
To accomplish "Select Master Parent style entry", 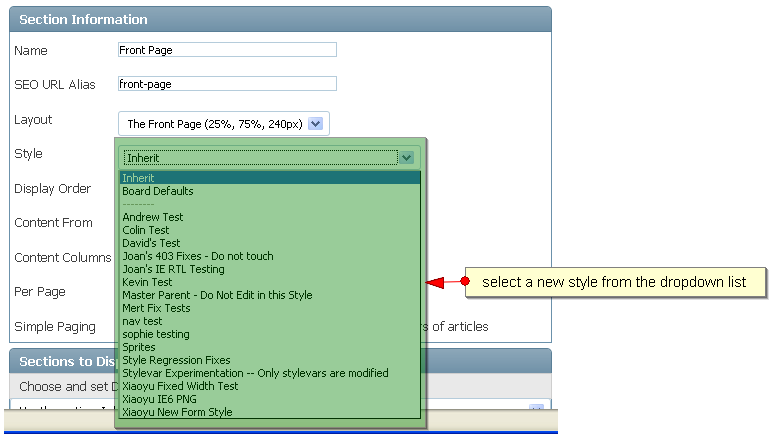I will tap(217, 295).
